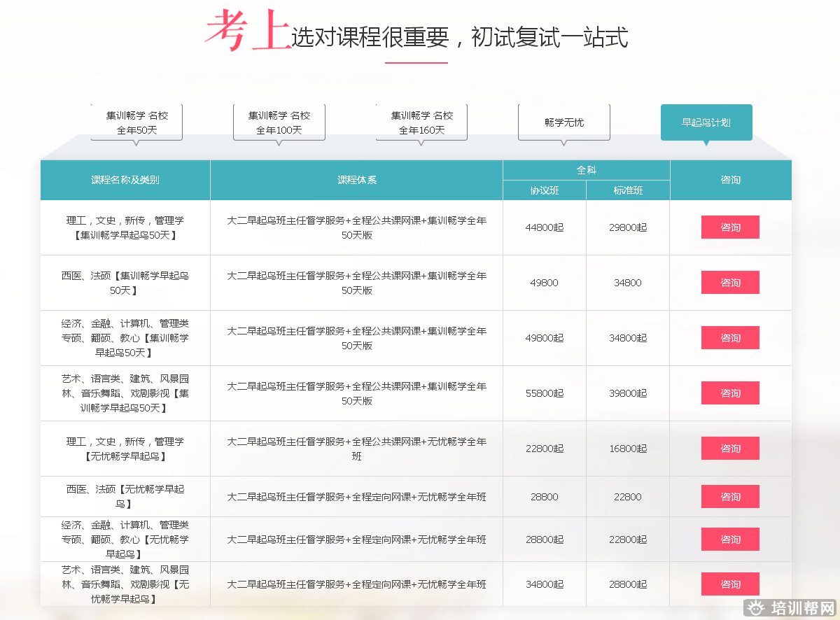The height and width of the screenshot is (620, 840).
Task: Click the 44800起 price cell
Action: point(544,227)
